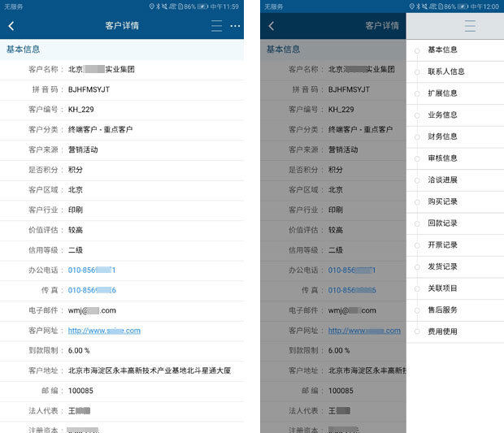
Task: Tap 终端客户 - 重点客户 on left screen
Action: click(x=100, y=129)
